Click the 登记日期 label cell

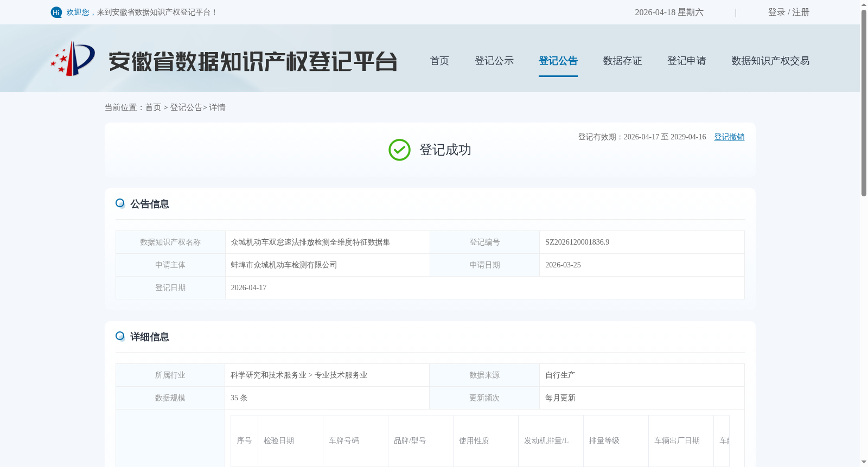pos(170,287)
